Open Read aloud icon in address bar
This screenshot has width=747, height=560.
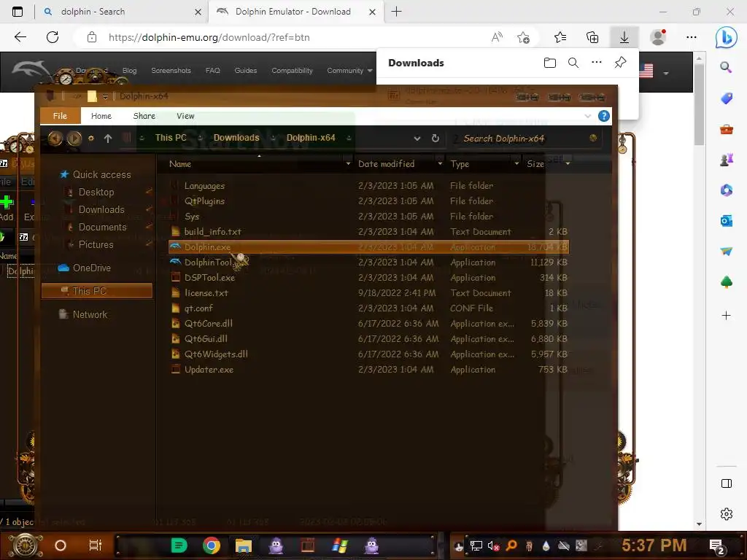tap(497, 37)
